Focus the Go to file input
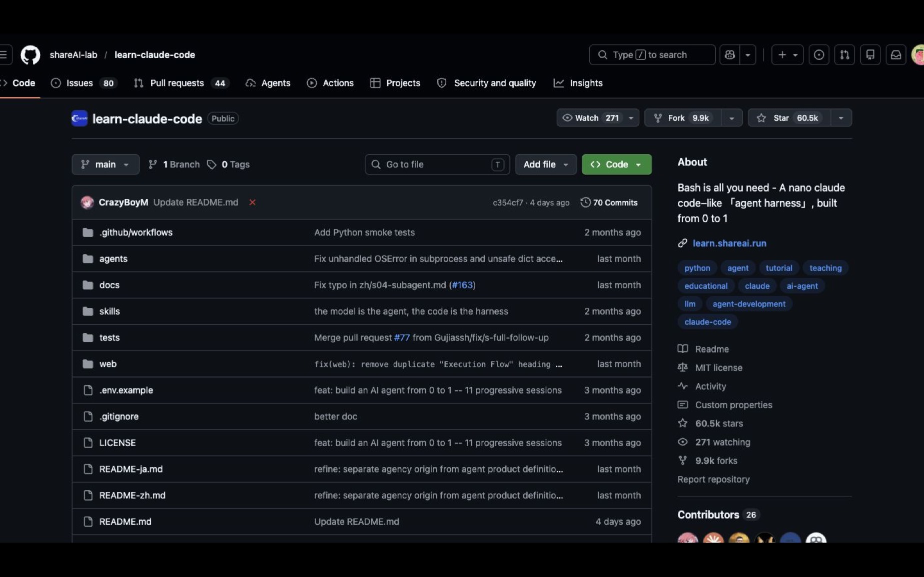Viewport: 924px width, 577px height. [x=437, y=164]
